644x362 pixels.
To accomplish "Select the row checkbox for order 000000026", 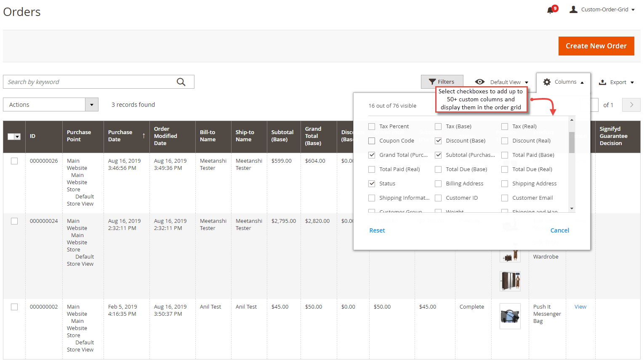I will point(14,161).
